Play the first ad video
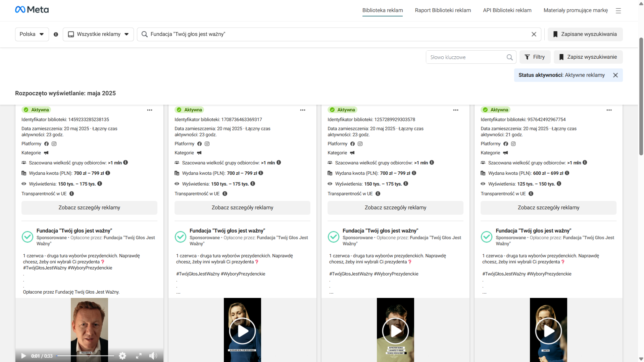The image size is (644, 362). tap(23, 356)
